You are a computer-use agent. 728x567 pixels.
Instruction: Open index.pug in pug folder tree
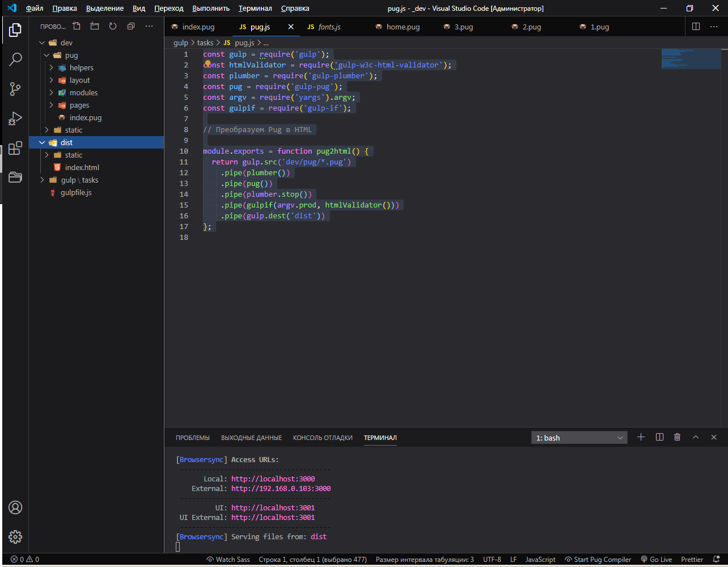(86, 117)
